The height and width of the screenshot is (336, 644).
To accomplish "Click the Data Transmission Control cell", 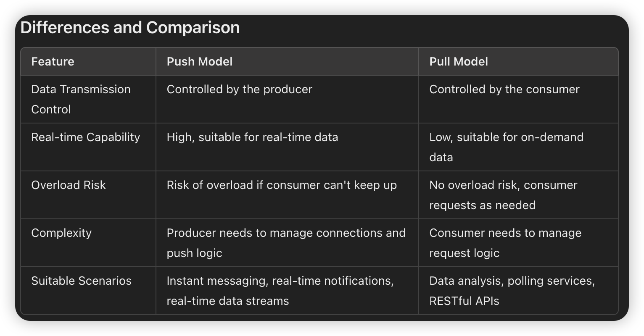I will tap(88, 99).
